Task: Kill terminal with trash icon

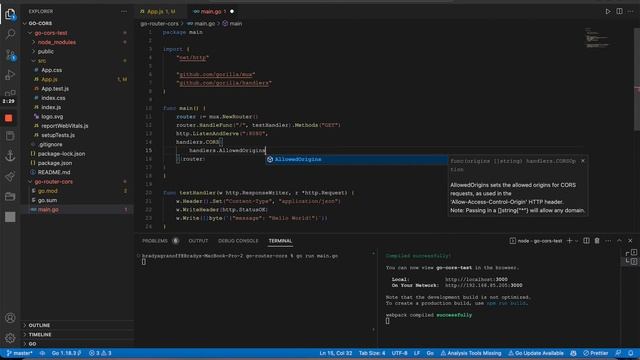Action: coord(597,241)
